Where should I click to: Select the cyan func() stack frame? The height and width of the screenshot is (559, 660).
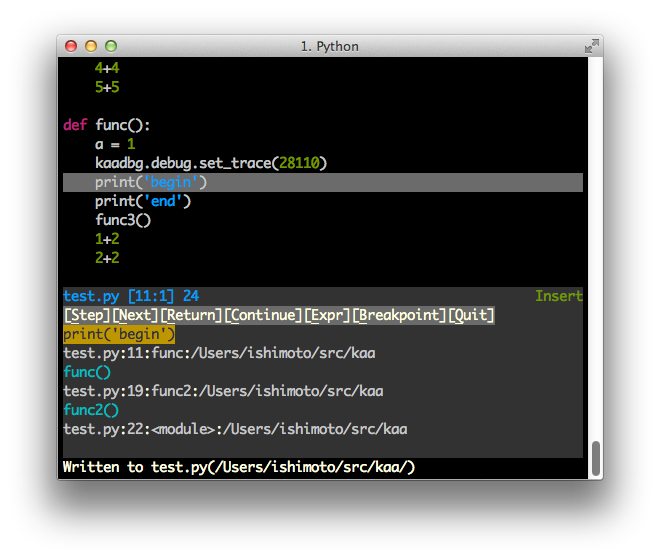tap(87, 372)
